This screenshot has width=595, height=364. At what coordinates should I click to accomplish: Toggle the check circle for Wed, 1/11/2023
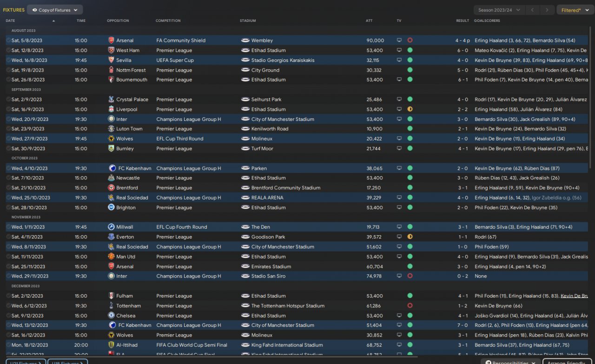tap(8, 227)
